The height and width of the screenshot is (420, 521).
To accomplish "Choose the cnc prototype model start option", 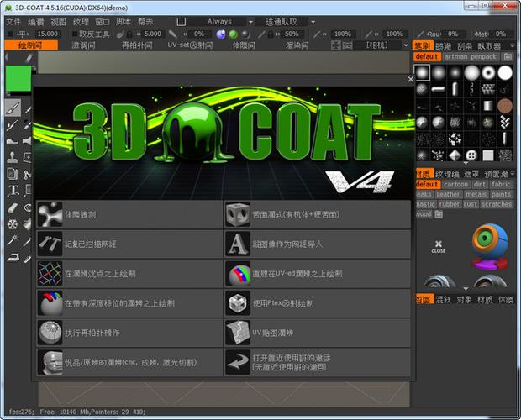I will pos(129,362).
